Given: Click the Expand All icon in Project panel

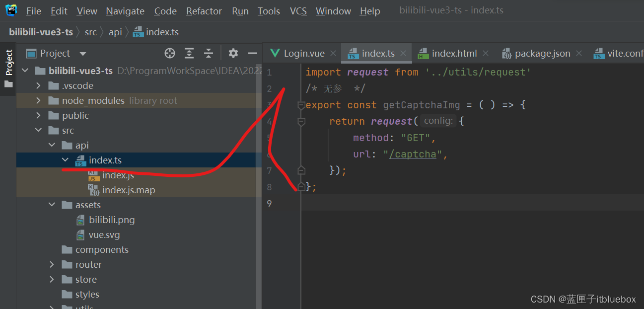Looking at the screenshot, I should pos(189,53).
